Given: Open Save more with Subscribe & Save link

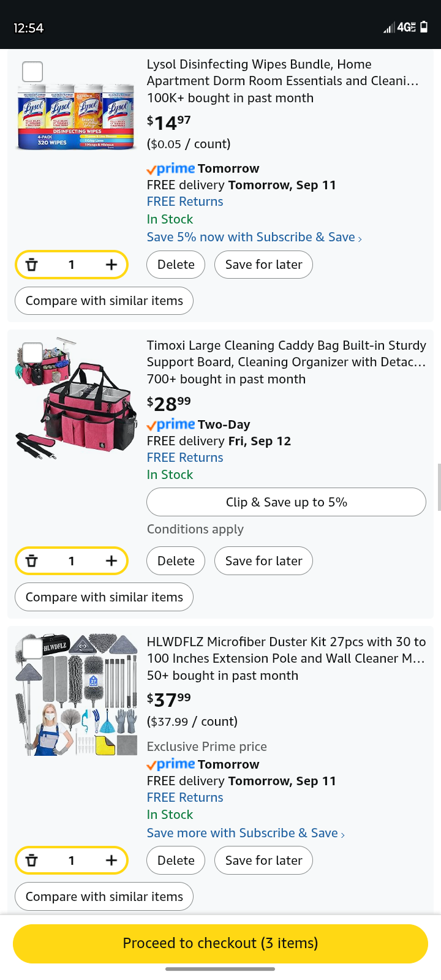Looking at the screenshot, I should (x=245, y=834).
